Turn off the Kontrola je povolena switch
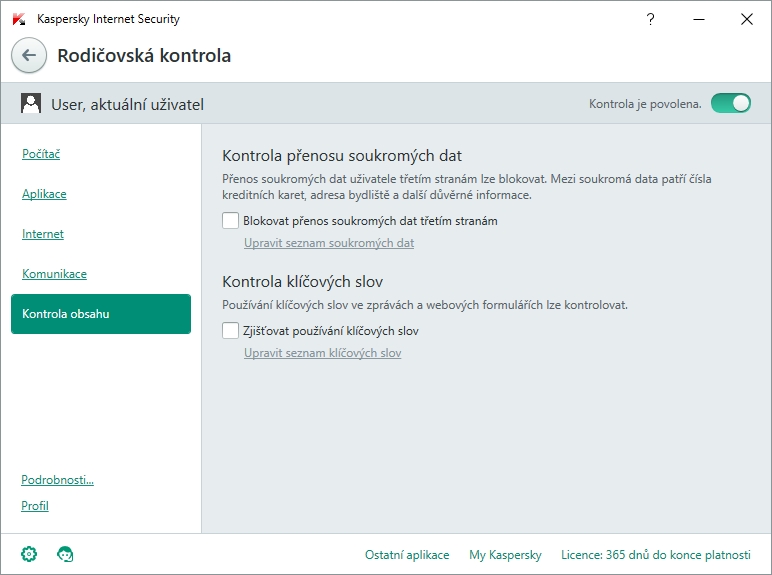The width and height of the screenshot is (772, 575). click(731, 103)
